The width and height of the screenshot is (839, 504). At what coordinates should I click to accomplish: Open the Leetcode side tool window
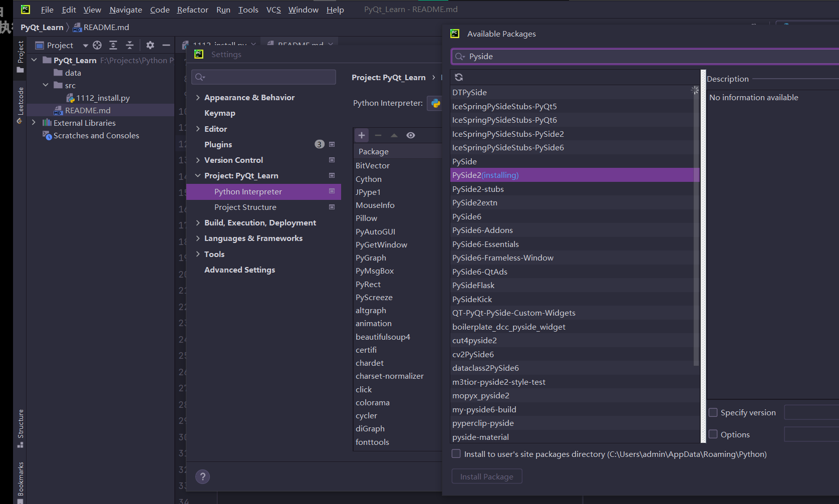[20, 105]
